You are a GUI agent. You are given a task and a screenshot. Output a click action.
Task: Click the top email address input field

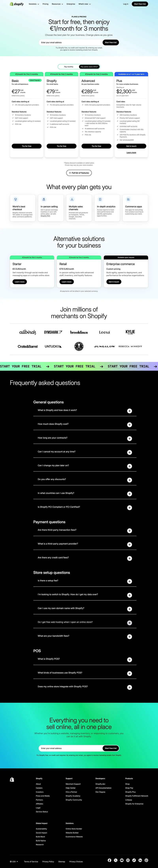coord(71,42)
